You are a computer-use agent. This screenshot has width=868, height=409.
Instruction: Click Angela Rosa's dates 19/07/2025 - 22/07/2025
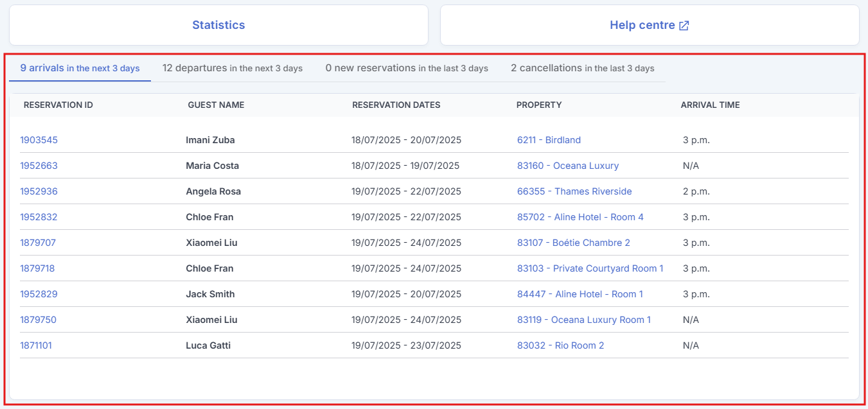pyautogui.click(x=406, y=191)
